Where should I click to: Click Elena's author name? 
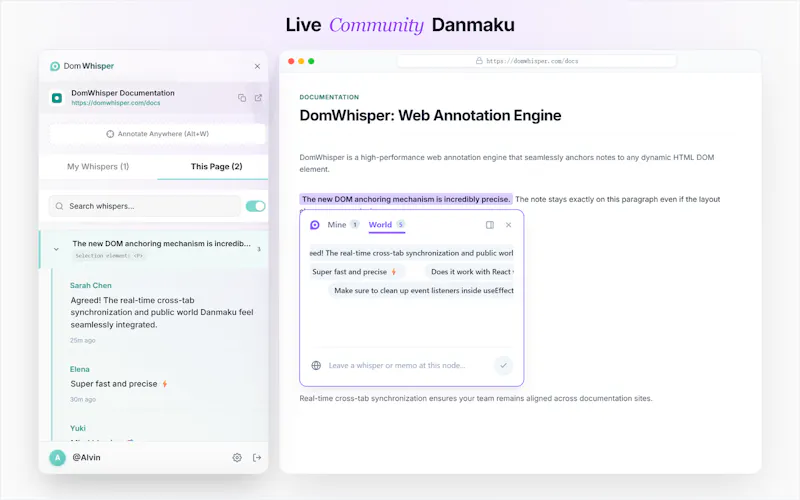[80, 369]
